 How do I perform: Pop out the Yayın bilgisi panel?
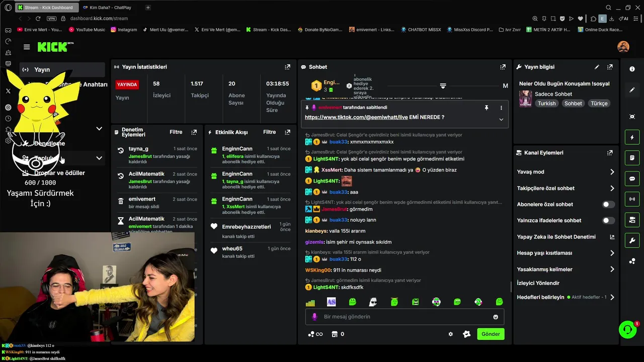point(610,66)
